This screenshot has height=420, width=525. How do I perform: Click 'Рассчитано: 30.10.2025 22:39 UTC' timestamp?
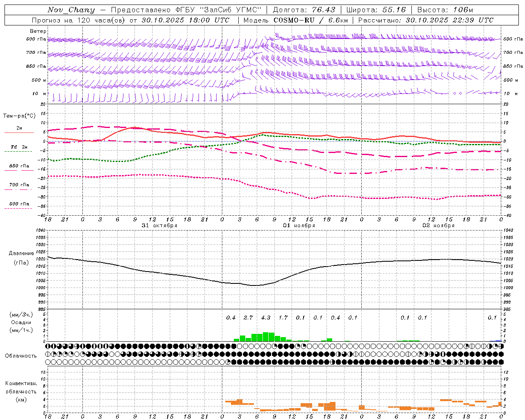(426, 20)
